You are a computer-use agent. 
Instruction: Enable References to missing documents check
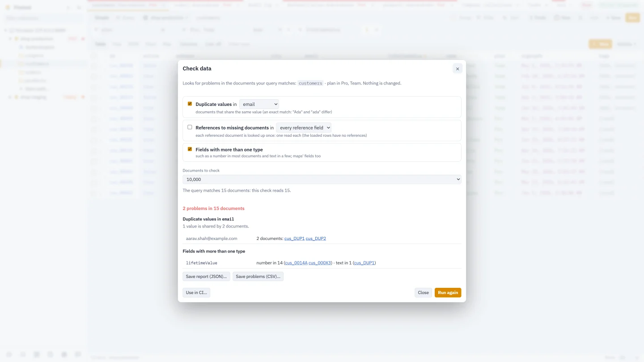point(190,127)
